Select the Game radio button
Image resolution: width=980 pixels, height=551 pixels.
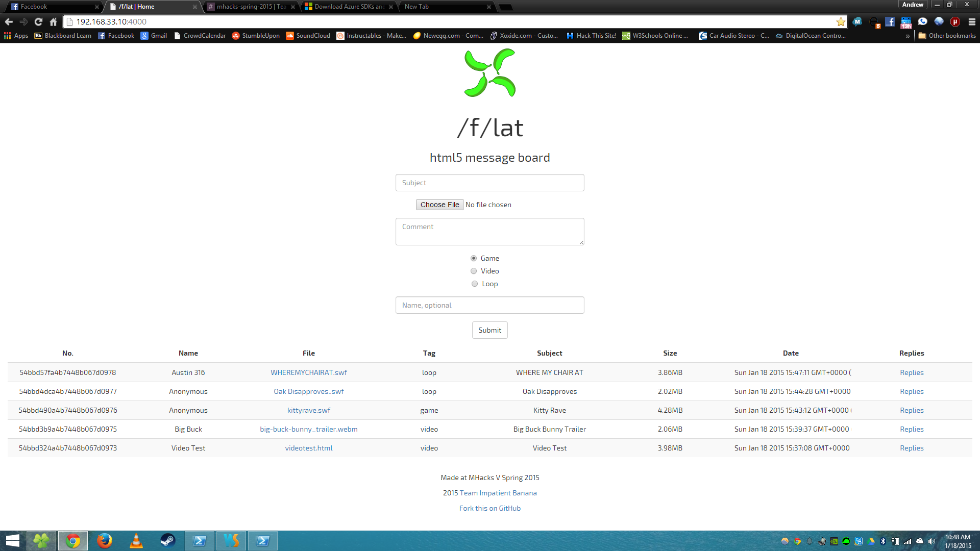point(474,258)
